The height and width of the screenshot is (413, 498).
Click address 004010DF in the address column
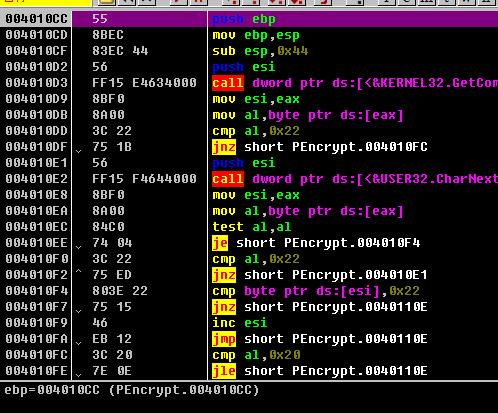[36, 147]
